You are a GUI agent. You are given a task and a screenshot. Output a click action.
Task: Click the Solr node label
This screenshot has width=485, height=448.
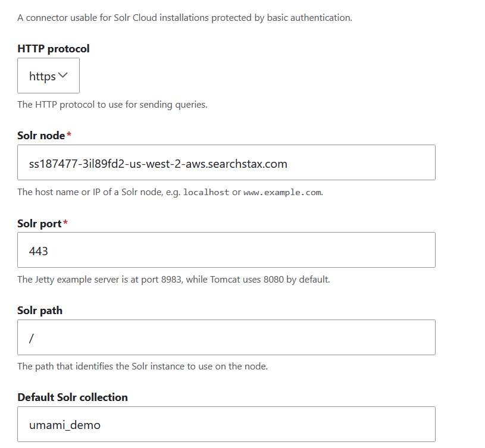[x=41, y=136]
